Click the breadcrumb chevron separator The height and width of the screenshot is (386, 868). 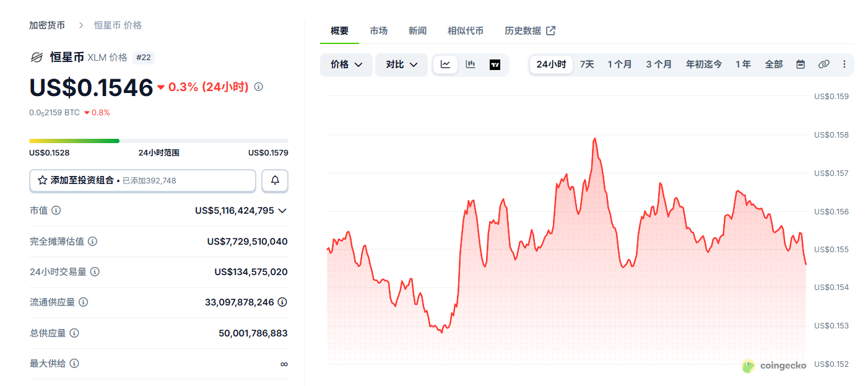(80, 25)
